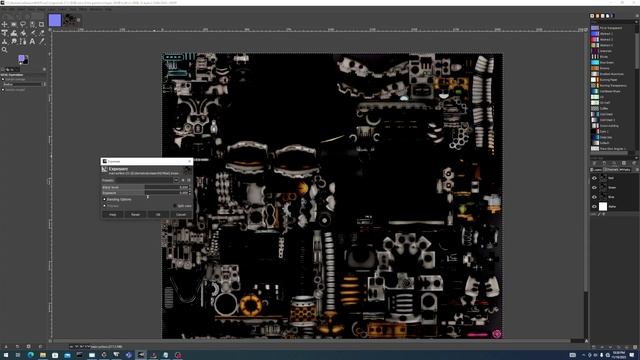The height and width of the screenshot is (360, 640).
Task: Open the File menu
Action: (x=3, y=9)
